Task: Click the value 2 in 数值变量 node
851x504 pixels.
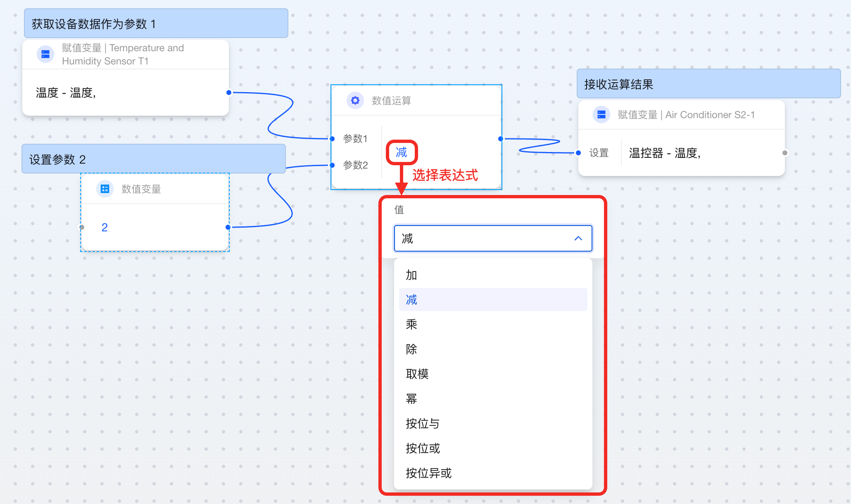Action: click(x=105, y=227)
